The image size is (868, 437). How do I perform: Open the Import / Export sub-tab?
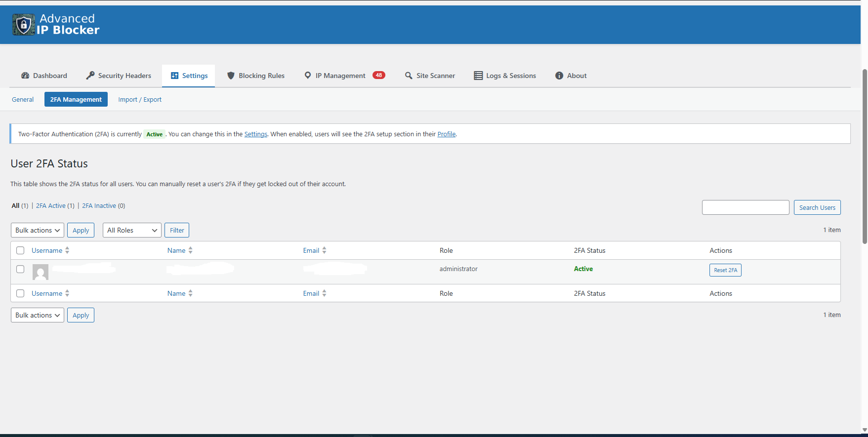(x=140, y=99)
